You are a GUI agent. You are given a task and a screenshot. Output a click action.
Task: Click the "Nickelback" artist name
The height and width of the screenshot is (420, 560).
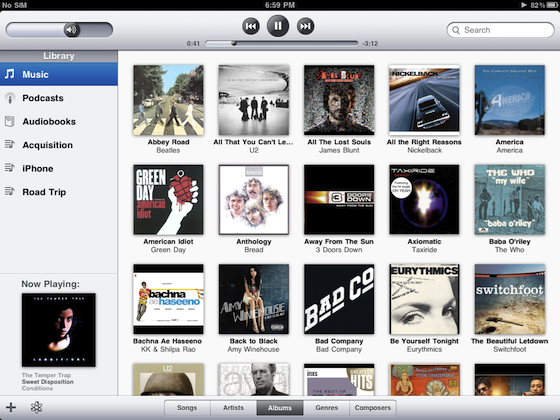pyautogui.click(x=424, y=150)
